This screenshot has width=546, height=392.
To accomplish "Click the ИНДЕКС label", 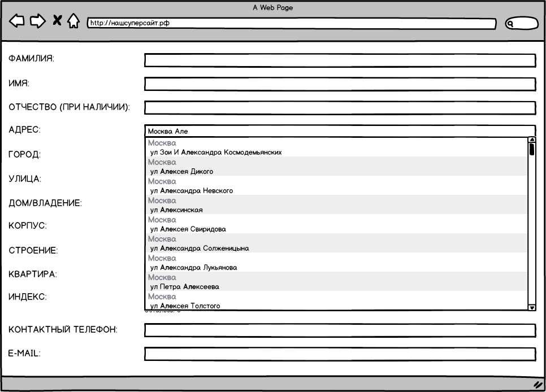I will coord(28,297).
